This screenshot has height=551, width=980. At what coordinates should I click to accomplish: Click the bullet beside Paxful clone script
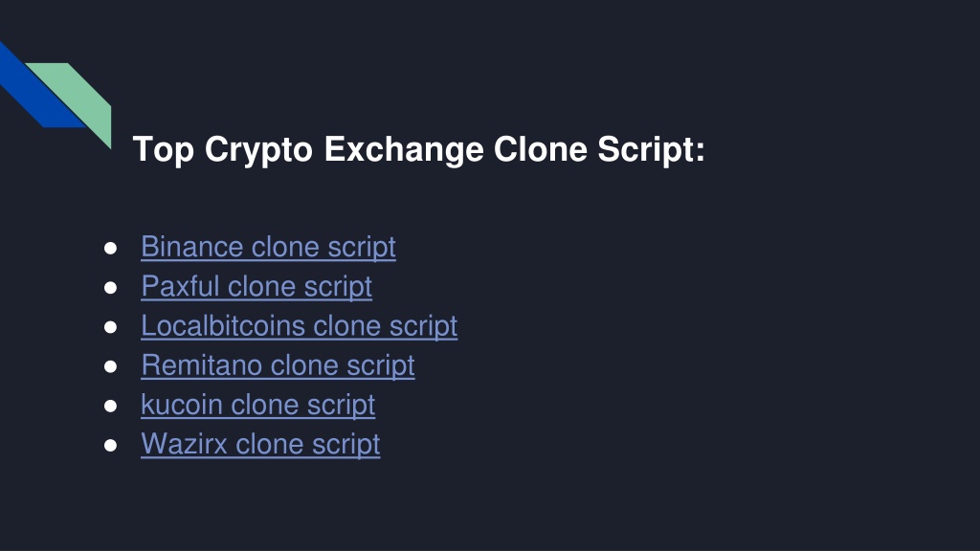click(111, 287)
